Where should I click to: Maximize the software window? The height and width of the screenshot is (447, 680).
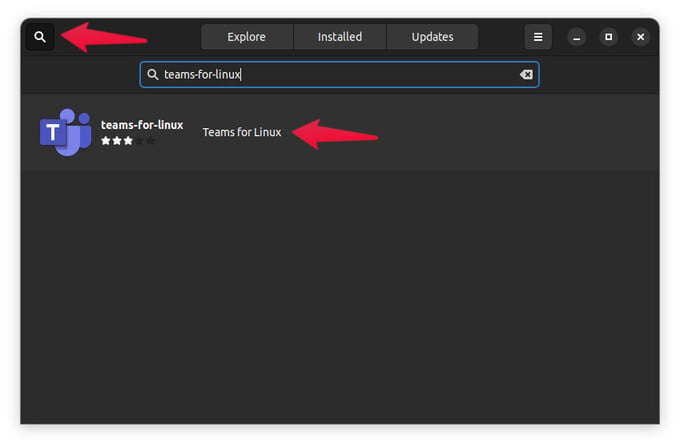(x=608, y=37)
